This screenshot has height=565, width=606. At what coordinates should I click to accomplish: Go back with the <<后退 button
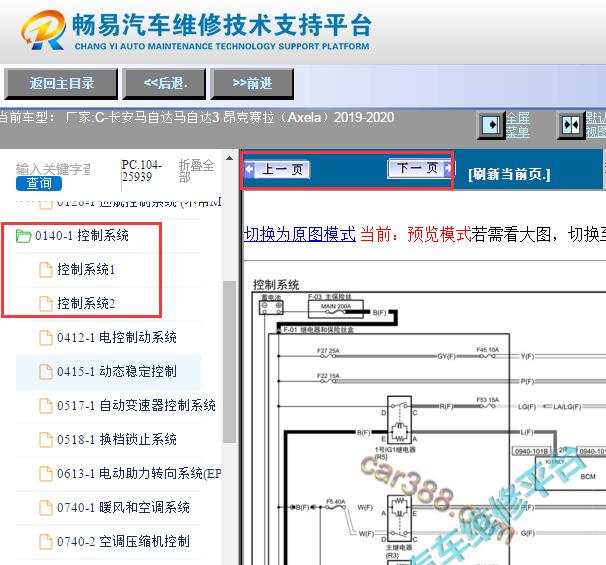point(165,83)
